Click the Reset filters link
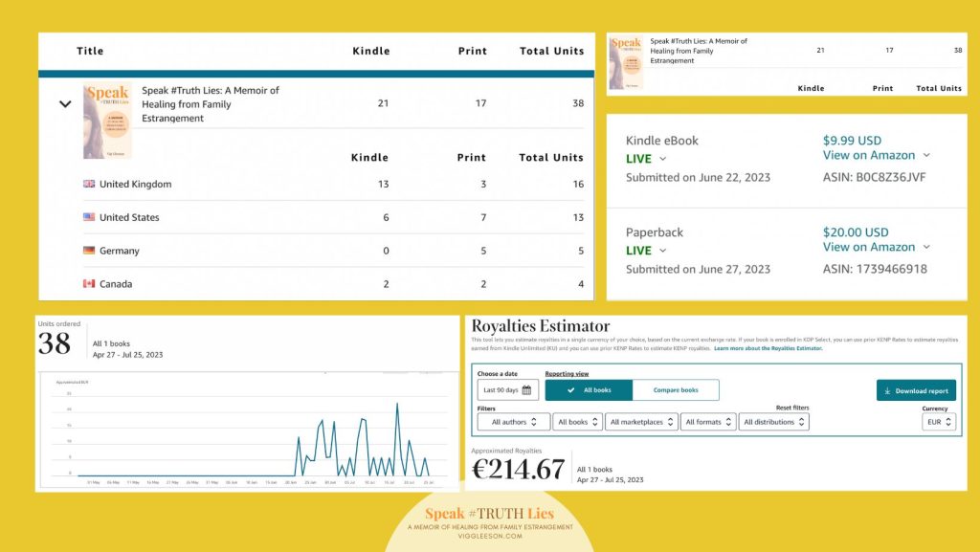The height and width of the screenshot is (552, 980). click(791, 408)
